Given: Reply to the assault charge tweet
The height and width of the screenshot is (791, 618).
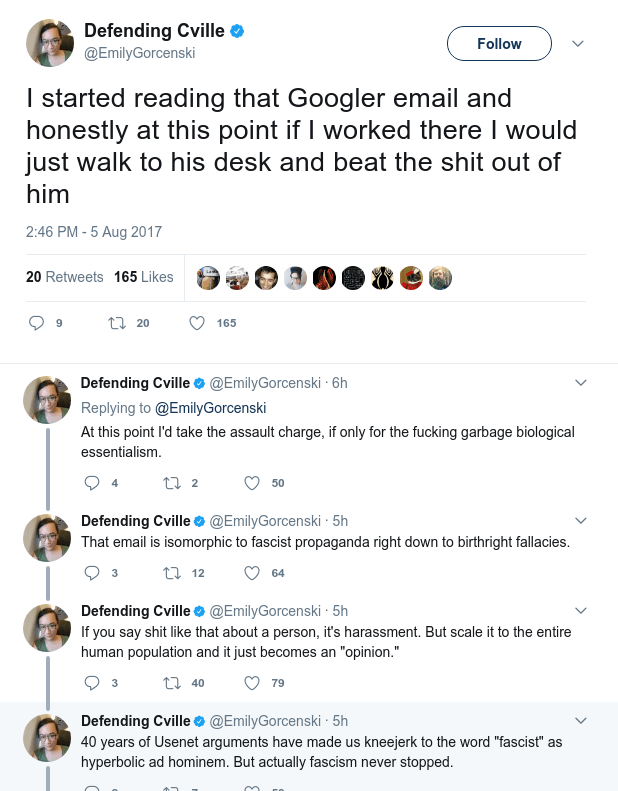Looking at the screenshot, I should point(91,483).
